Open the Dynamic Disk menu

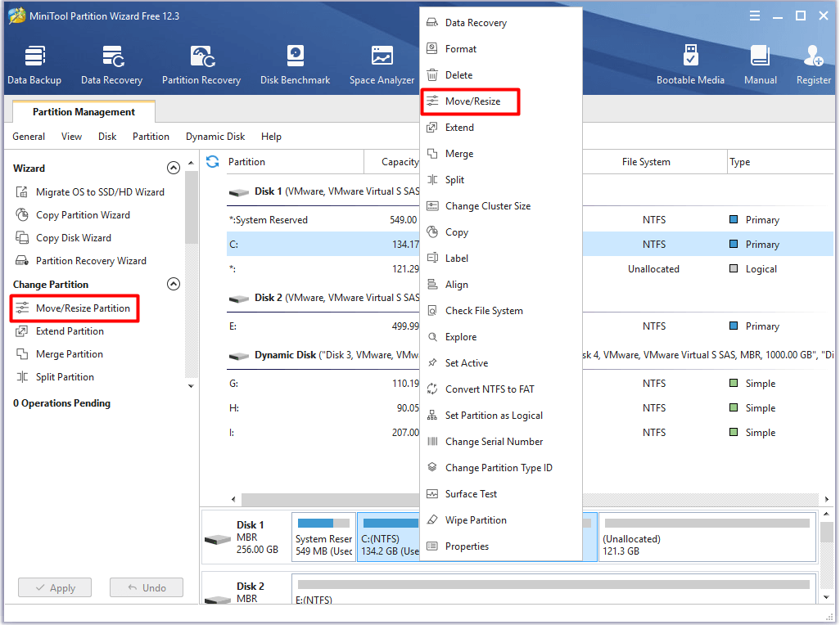(x=215, y=137)
